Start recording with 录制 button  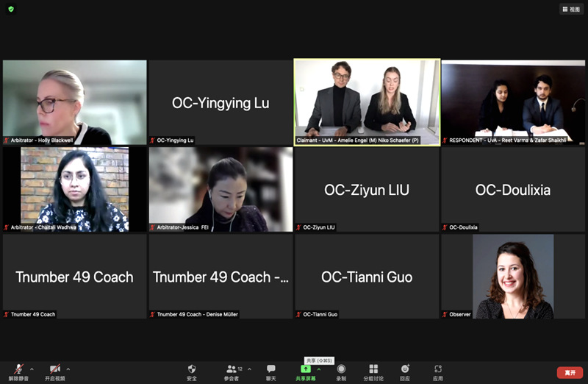(x=341, y=371)
